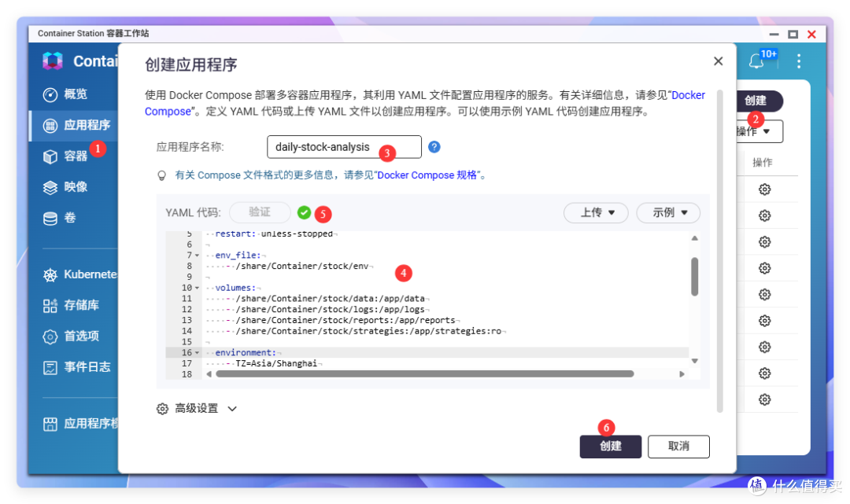Open the background 操作 dropdown
Viewport: 850px width, 504px height.
pyautogui.click(x=759, y=131)
